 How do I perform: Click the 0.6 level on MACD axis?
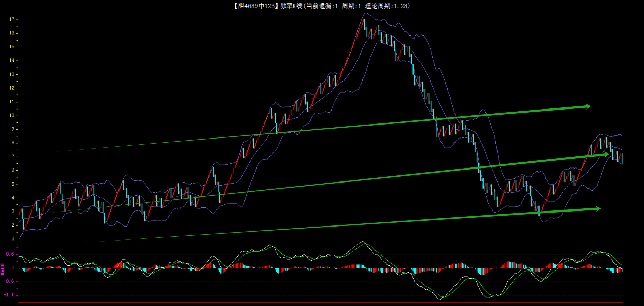[10, 254]
